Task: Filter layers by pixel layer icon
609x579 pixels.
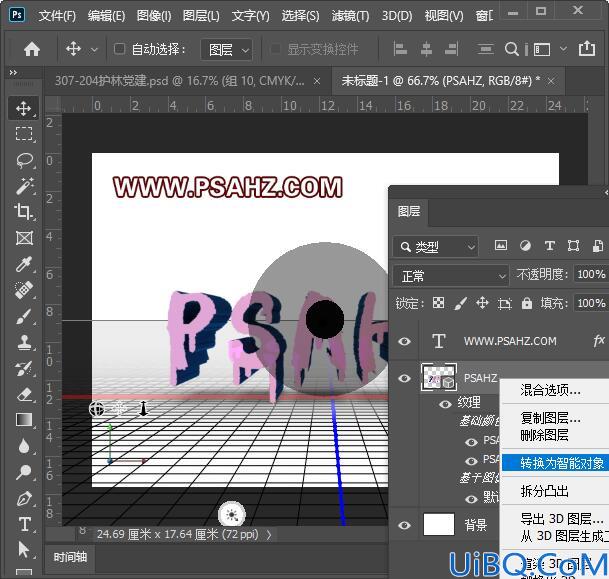Action: tap(501, 245)
